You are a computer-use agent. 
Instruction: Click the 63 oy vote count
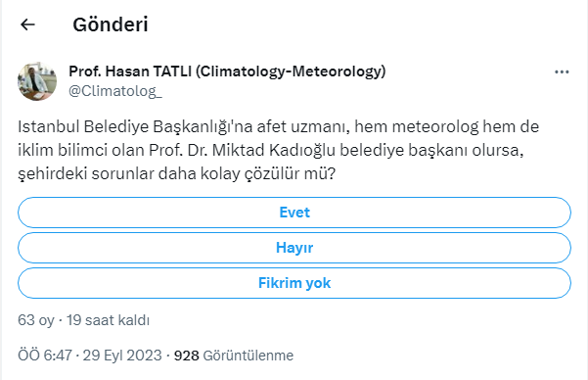pos(36,320)
